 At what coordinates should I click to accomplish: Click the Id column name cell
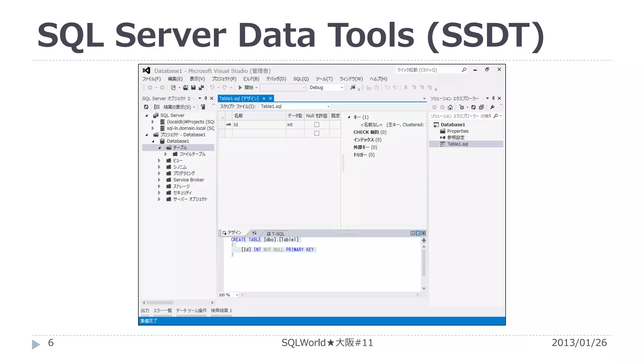click(259, 125)
